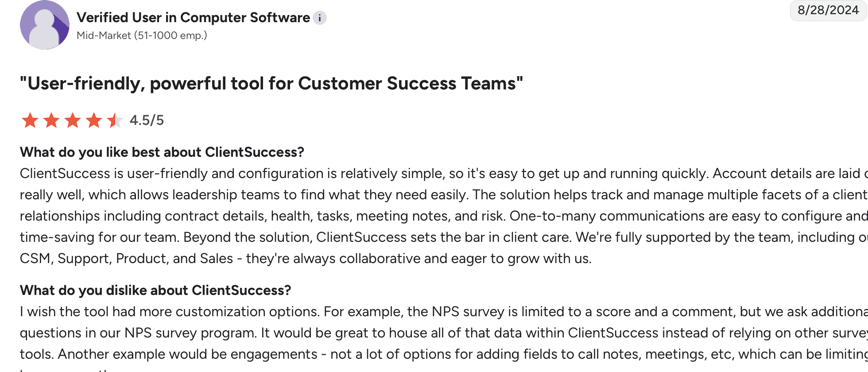The width and height of the screenshot is (868, 372).
Task: Click the 8/28/2024 date badge
Action: tap(828, 10)
